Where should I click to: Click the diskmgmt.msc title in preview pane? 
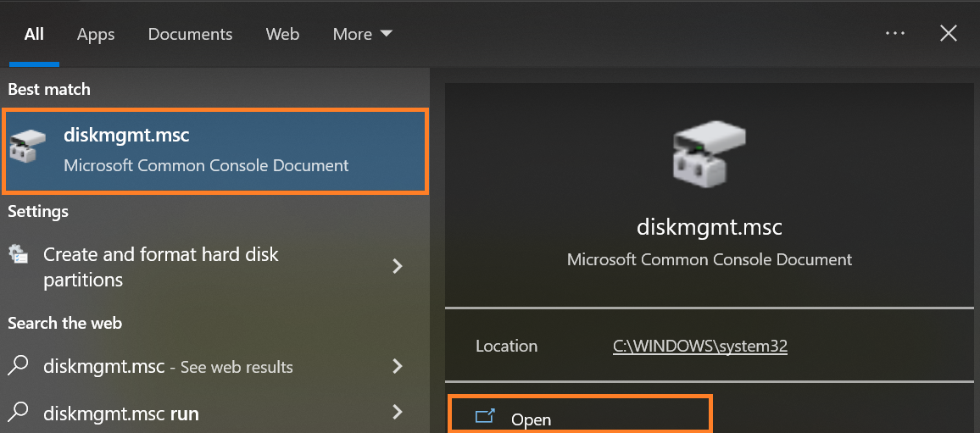709,227
